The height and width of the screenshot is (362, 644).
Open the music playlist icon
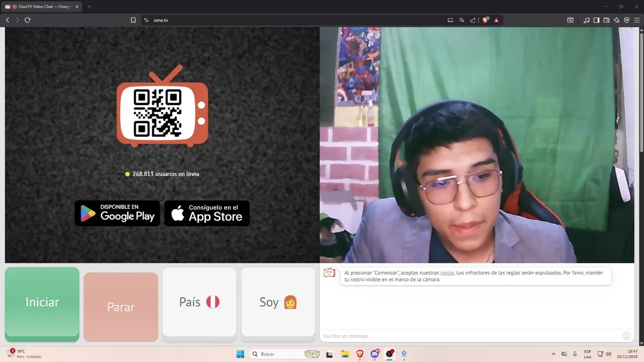pyautogui.click(x=587, y=20)
